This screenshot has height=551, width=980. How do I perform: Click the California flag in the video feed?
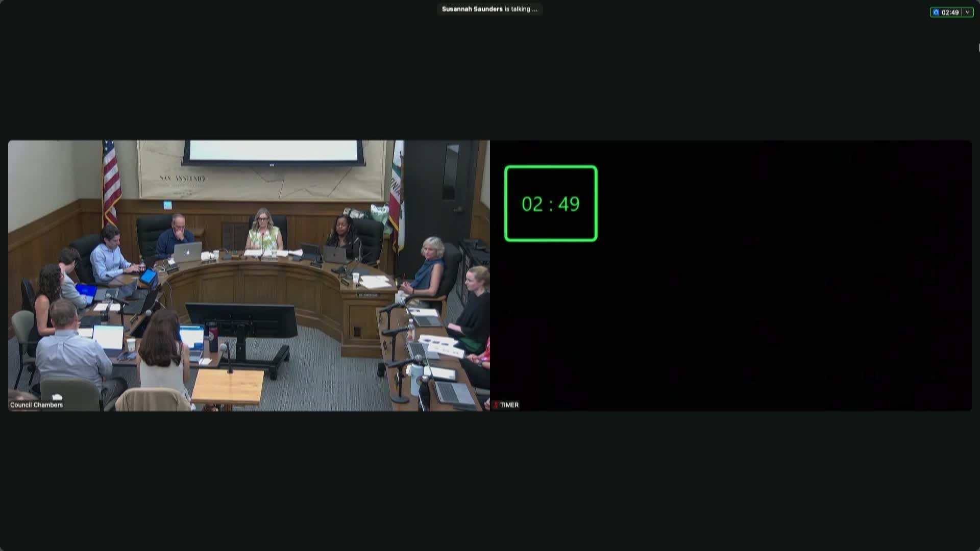397,194
